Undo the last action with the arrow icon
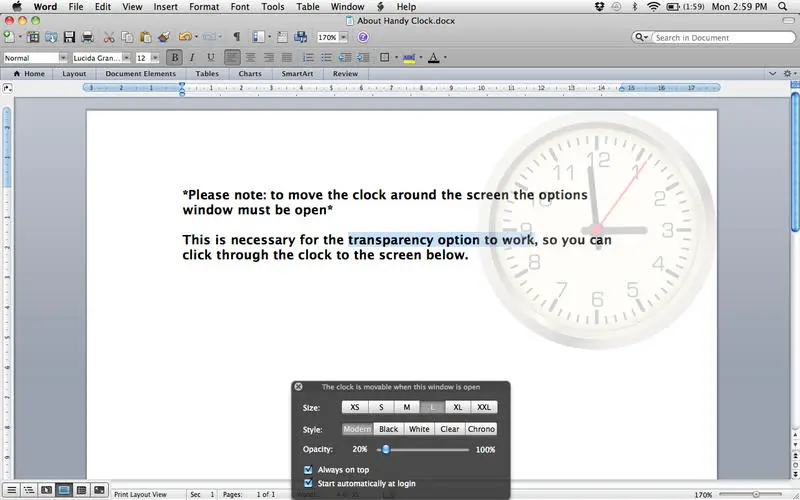Viewport: 800px width, 500px height. [x=185, y=37]
